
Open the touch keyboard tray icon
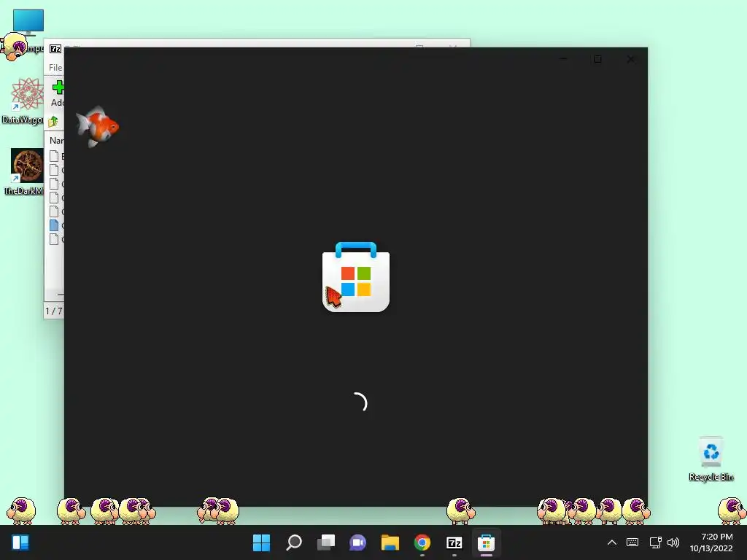point(632,542)
